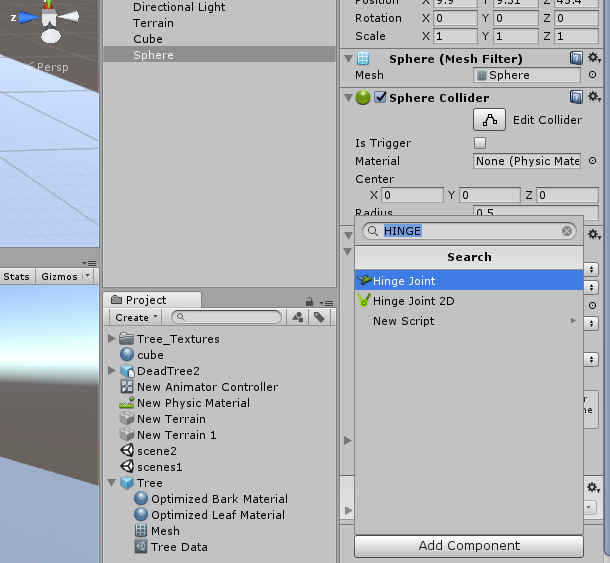Image resolution: width=610 pixels, height=563 pixels.
Task: Open the New Script submenu
Action: pyautogui.click(x=469, y=321)
